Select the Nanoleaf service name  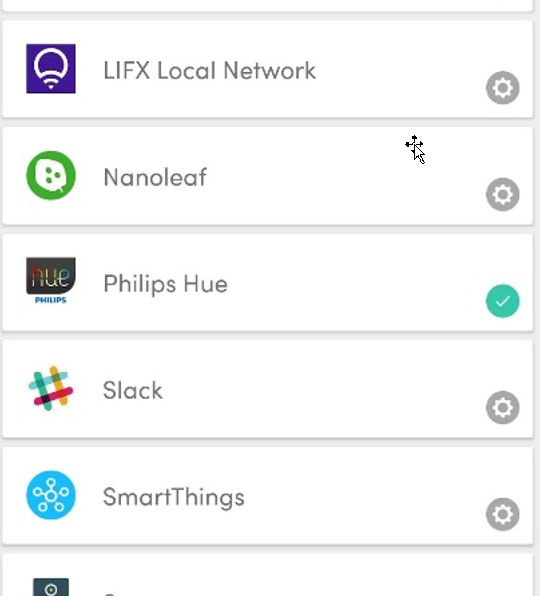tap(155, 177)
